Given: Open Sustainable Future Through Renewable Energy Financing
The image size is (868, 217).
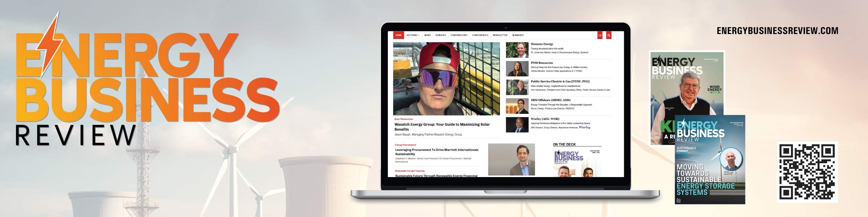Looking at the screenshot, I should pos(436,176).
